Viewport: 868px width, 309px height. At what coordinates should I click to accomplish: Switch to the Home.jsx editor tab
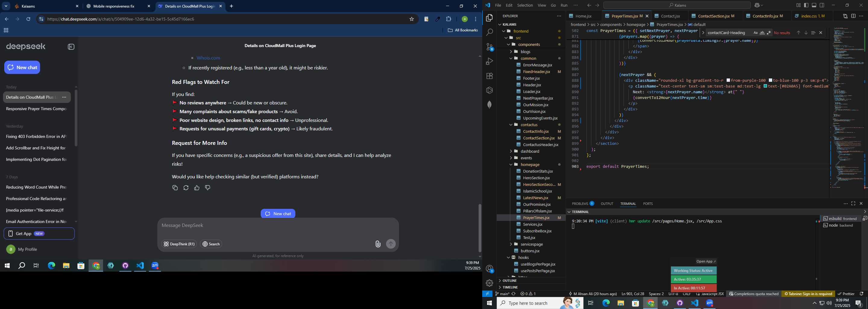point(583,16)
